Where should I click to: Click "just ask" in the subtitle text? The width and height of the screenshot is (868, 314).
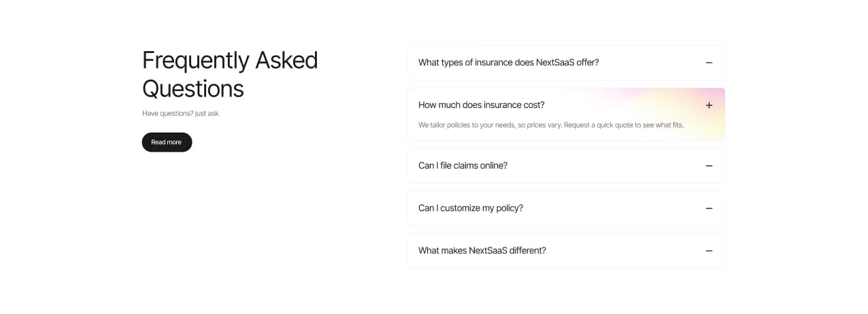click(x=207, y=114)
